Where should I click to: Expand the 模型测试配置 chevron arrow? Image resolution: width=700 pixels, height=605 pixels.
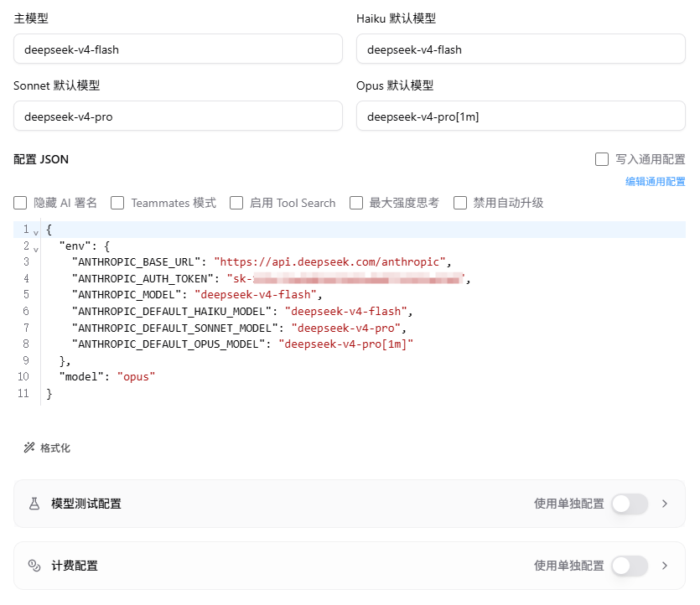point(665,504)
